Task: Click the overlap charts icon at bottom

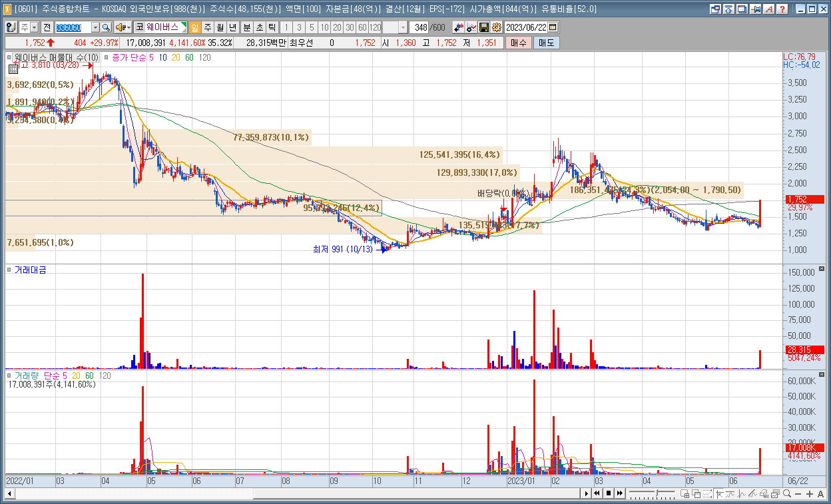Action: pos(696,493)
